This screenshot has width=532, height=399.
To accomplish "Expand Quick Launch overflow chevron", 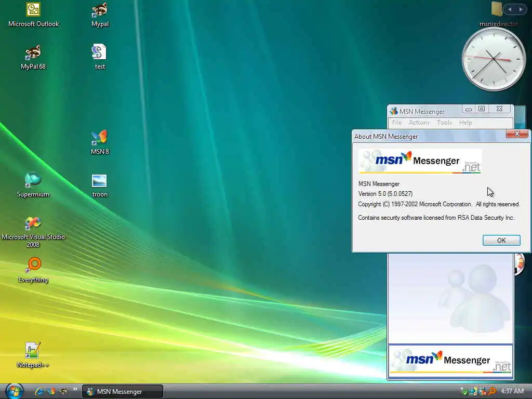I will [x=75, y=389].
